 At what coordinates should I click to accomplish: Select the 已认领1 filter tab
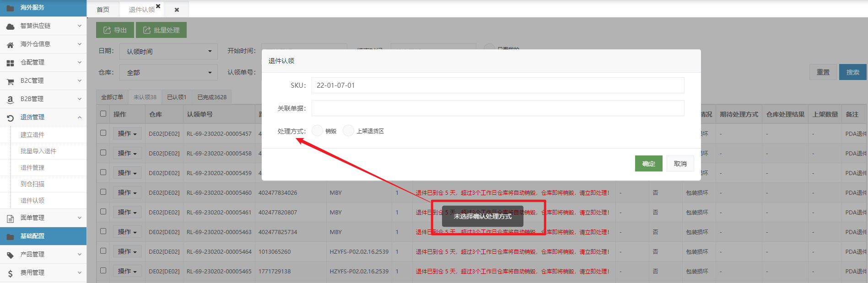point(177,97)
